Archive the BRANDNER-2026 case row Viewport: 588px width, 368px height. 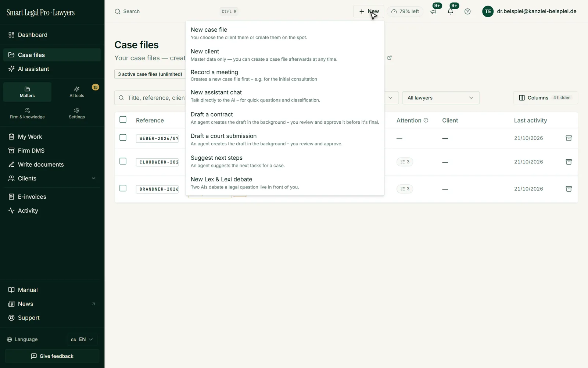point(569,189)
